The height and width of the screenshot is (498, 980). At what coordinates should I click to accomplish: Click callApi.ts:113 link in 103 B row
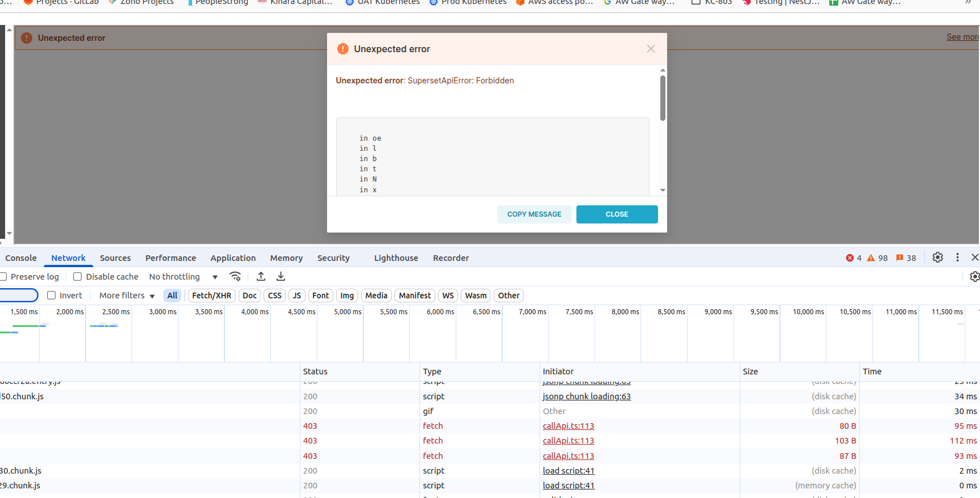(569, 441)
